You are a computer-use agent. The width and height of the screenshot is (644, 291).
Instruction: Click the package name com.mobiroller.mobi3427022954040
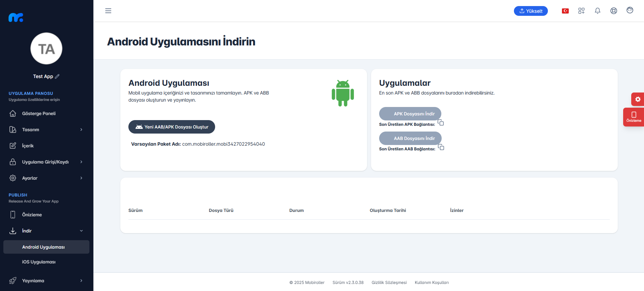(224, 144)
